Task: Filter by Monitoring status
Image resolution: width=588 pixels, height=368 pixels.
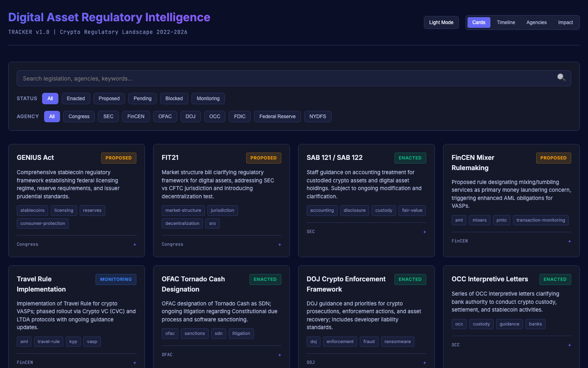Action: click(208, 99)
